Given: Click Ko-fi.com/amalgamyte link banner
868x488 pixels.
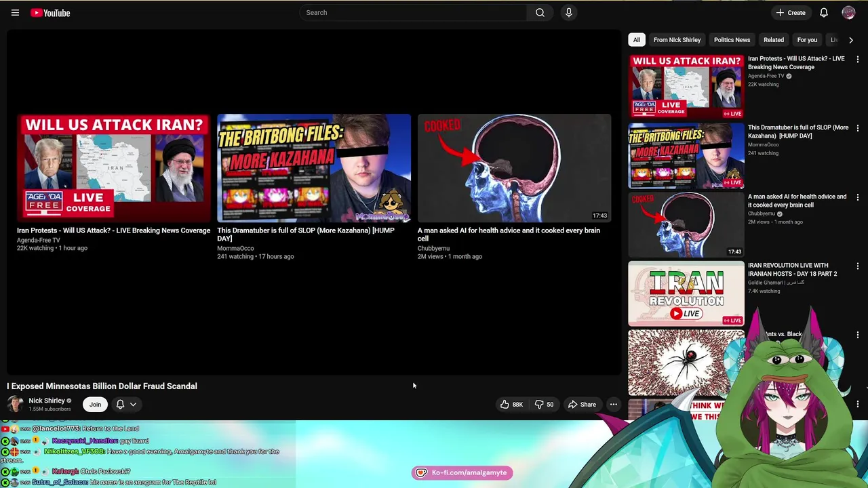Looking at the screenshot, I should (462, 472).
